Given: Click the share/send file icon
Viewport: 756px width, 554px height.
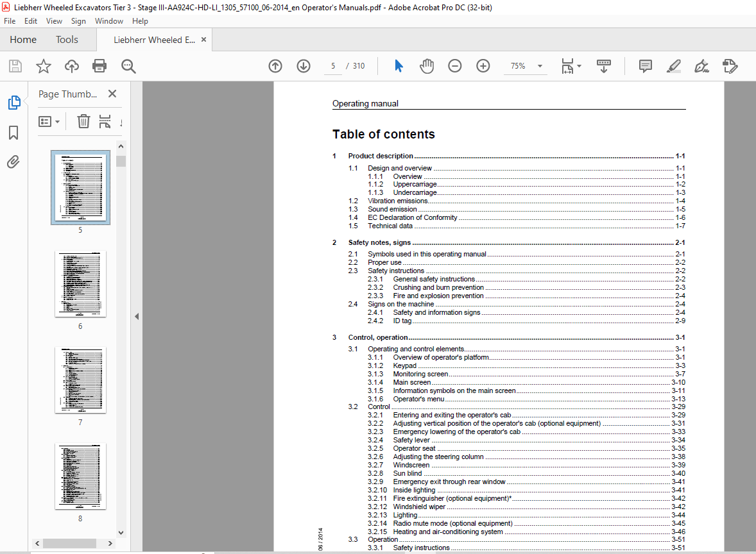Looking at the screenshot, I should point(730,66).
